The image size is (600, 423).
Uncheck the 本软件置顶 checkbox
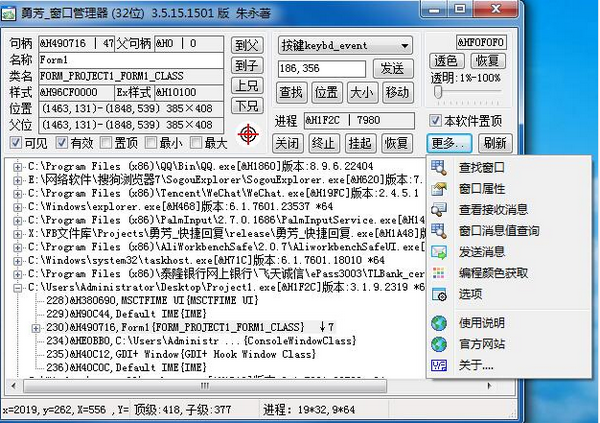pos(435,121)
